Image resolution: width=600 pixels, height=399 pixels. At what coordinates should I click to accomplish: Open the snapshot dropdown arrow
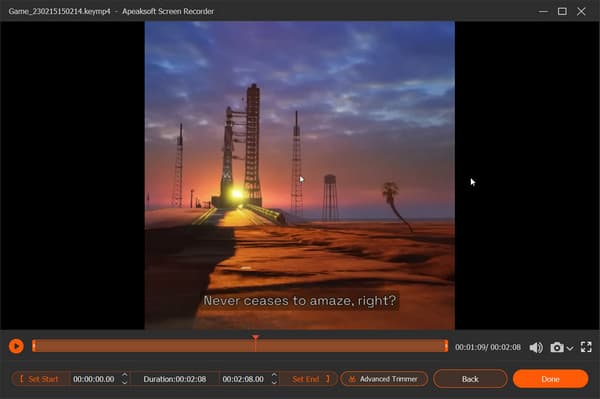[x=570, y=348]
